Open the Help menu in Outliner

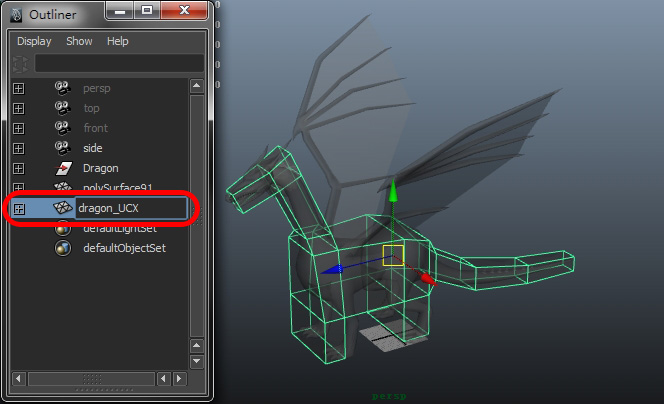pyautogui.click(x=118, y=42)
